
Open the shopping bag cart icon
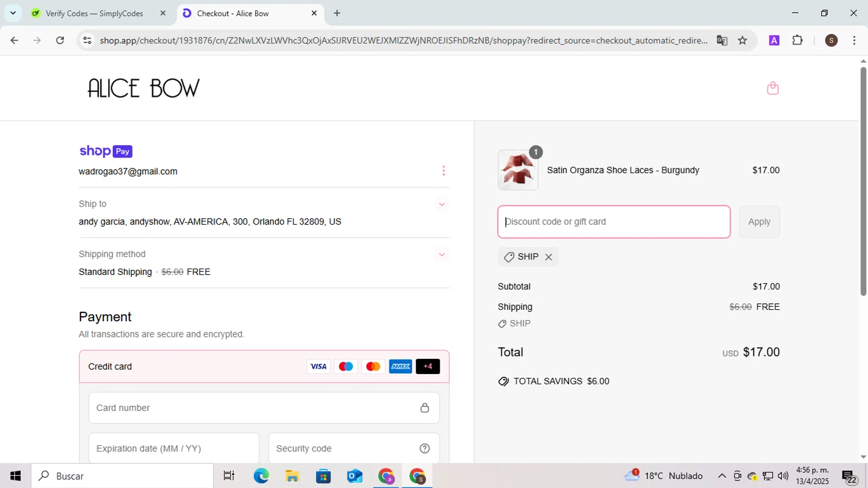coord(773,88)
